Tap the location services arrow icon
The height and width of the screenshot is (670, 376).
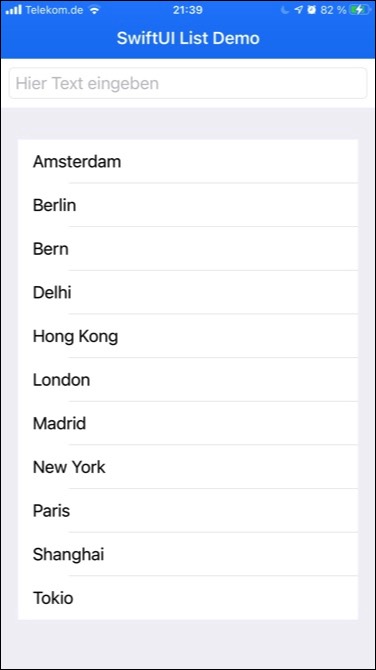point(299,10)
